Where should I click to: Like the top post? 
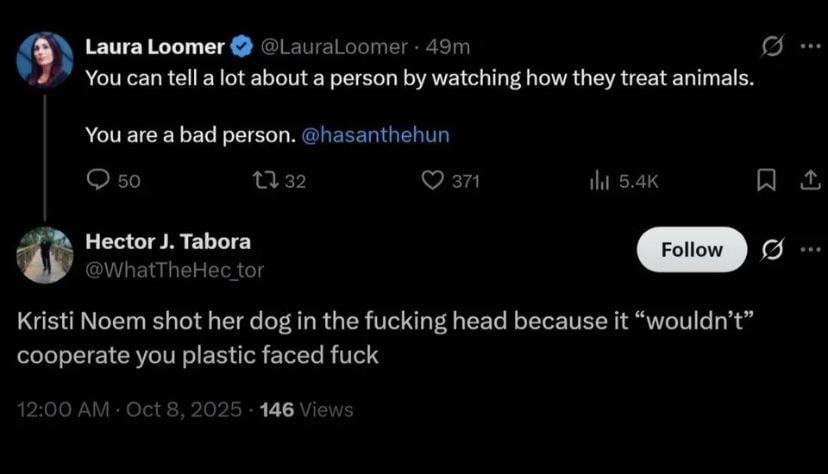pos(432,180)
